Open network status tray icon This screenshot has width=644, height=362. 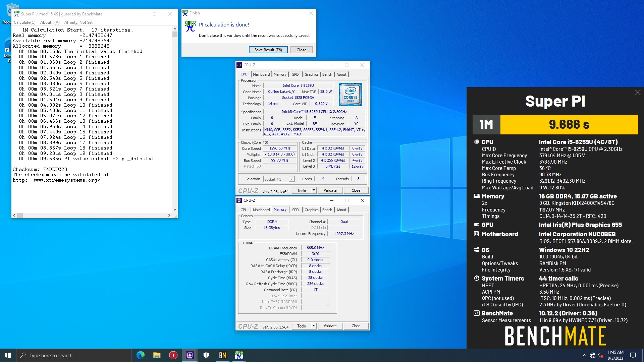click(x=593, y=355)
